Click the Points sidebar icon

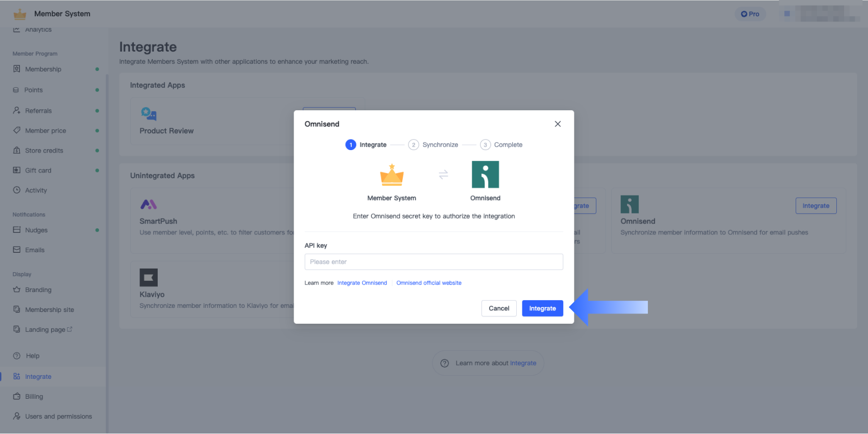click(16, 90)
